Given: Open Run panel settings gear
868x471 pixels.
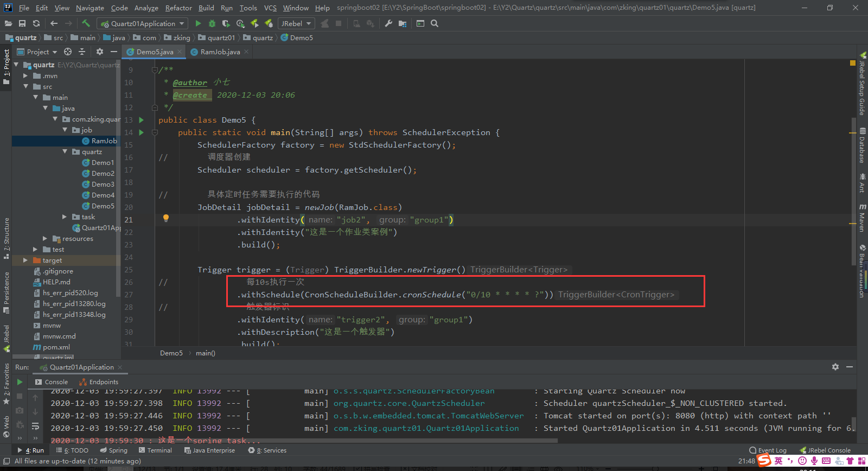Looking at the screenshot, I should (835, 367).
